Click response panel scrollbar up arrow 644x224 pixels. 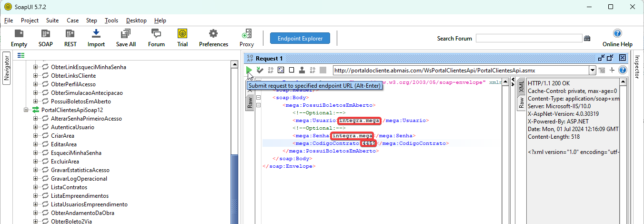tap(624, 82)
